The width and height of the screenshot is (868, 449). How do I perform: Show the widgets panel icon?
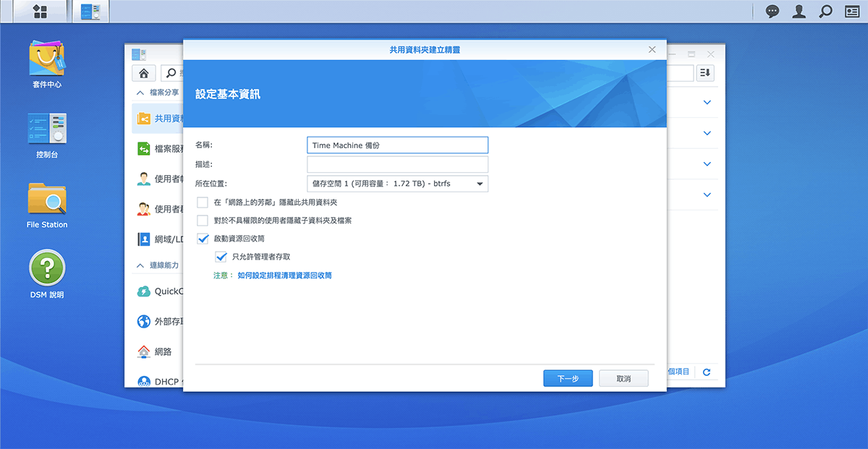click(851, 11)
